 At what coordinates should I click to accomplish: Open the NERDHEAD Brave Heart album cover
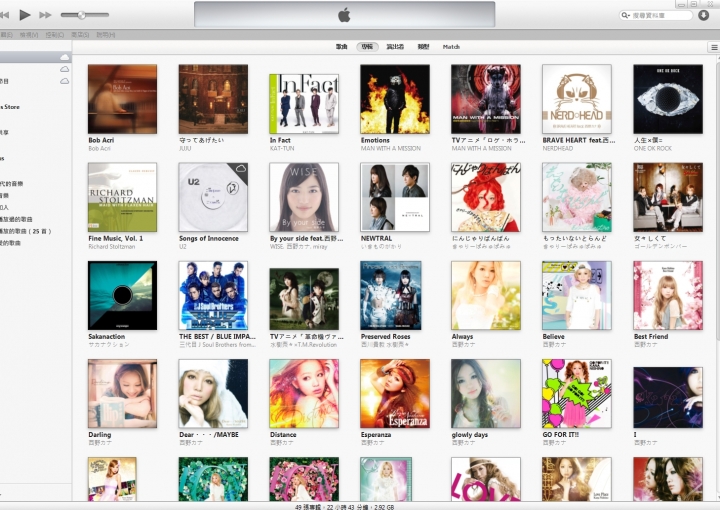(x=577, y=99)
